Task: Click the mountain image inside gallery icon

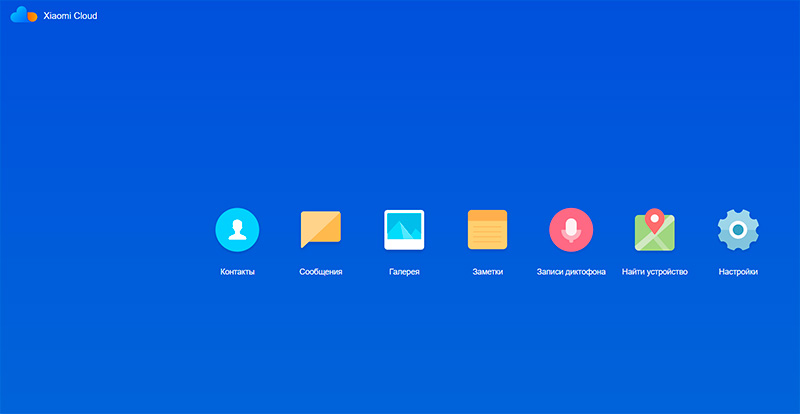Action: pyautogui.click(x=404, y=232)
